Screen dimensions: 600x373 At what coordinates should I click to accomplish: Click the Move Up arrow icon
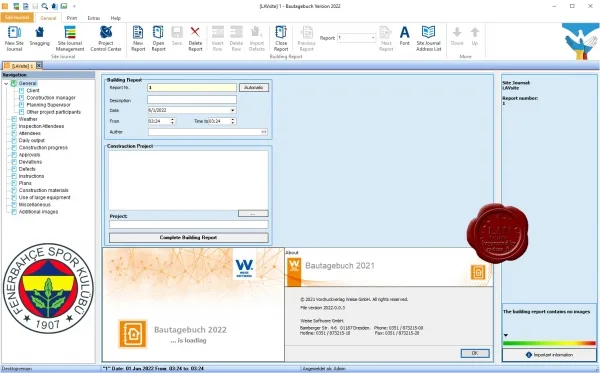pos(475,33)
